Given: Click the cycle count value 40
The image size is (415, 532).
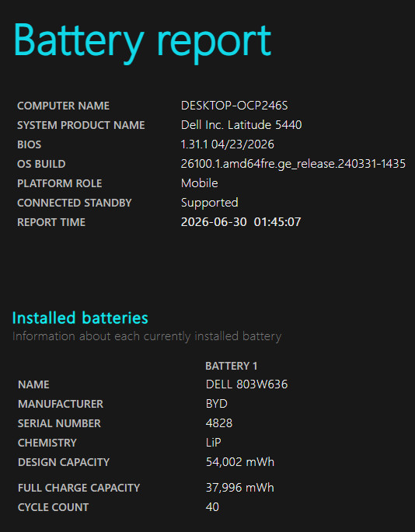Looking at the screenshot, I should tap(212, 507).
